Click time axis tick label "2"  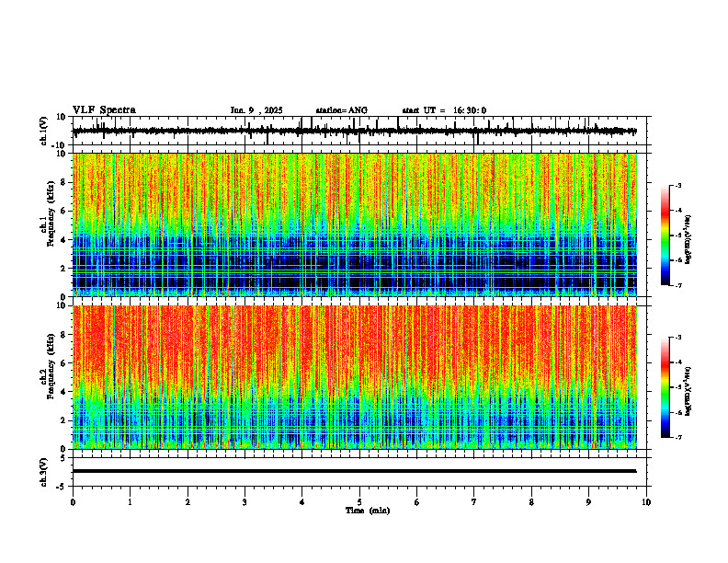click(x=188, y=502)
